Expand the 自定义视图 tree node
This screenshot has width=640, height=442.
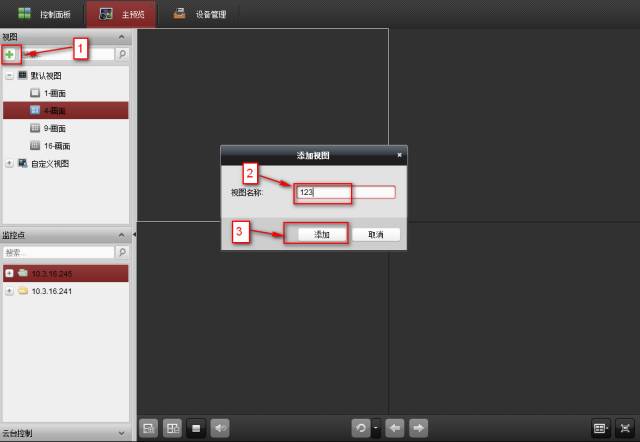point(9,163)
